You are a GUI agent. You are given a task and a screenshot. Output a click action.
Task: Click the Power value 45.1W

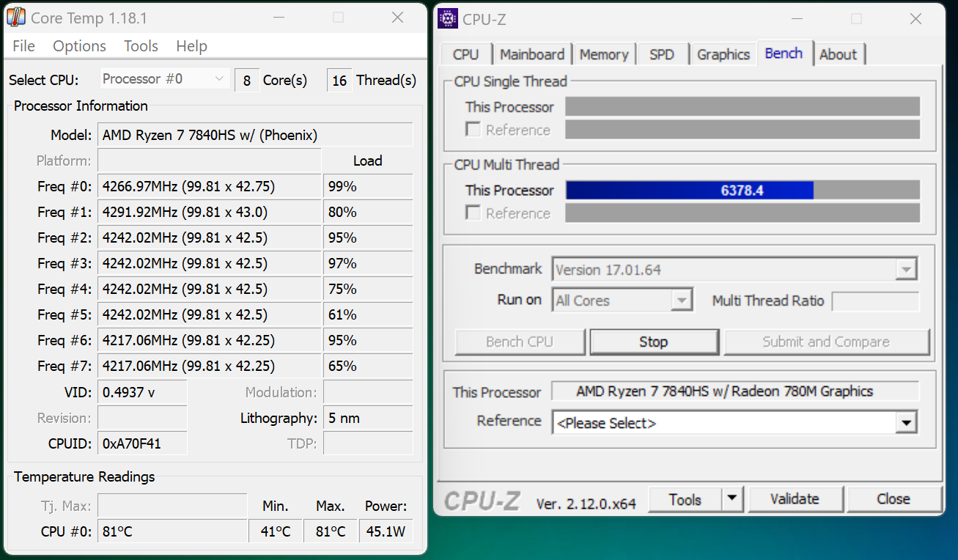click(x=386, y=531)
